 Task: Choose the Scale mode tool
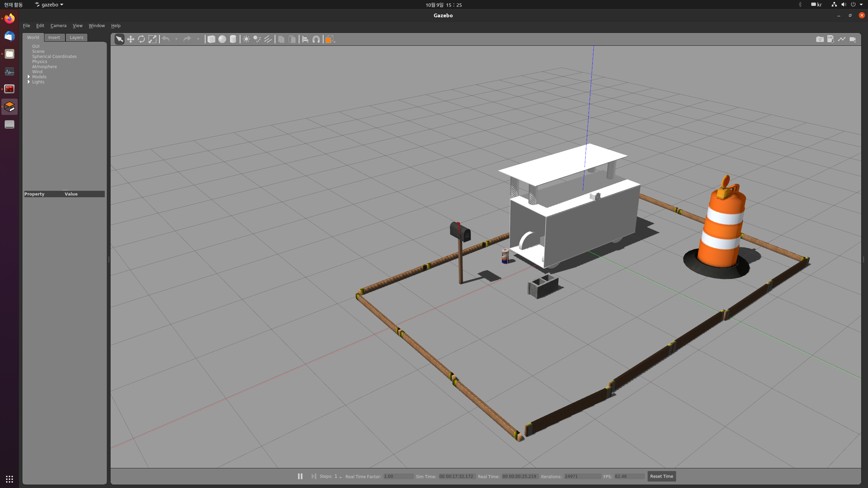pos(153,39)
